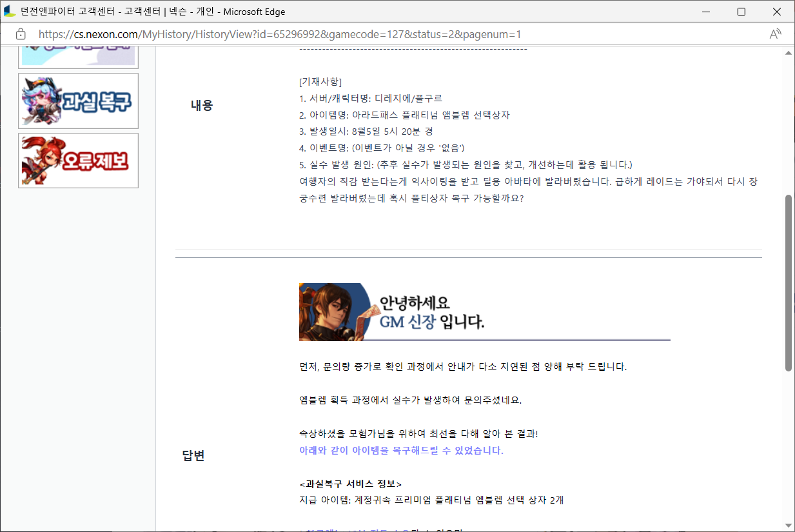Click the [기재사항] heading text
The image size is (795, 532).
pyautogui.click(x=320, y=82)
